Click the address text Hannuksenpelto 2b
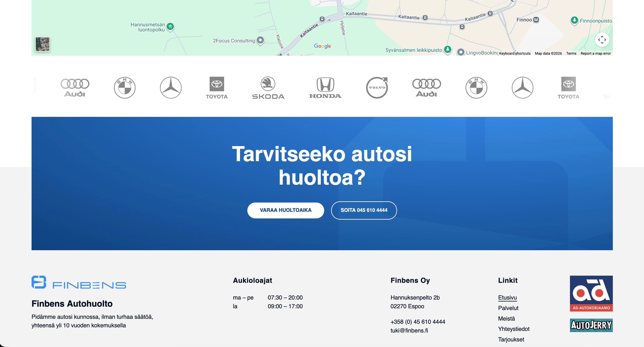644x347 pixels. click(415, 298)
